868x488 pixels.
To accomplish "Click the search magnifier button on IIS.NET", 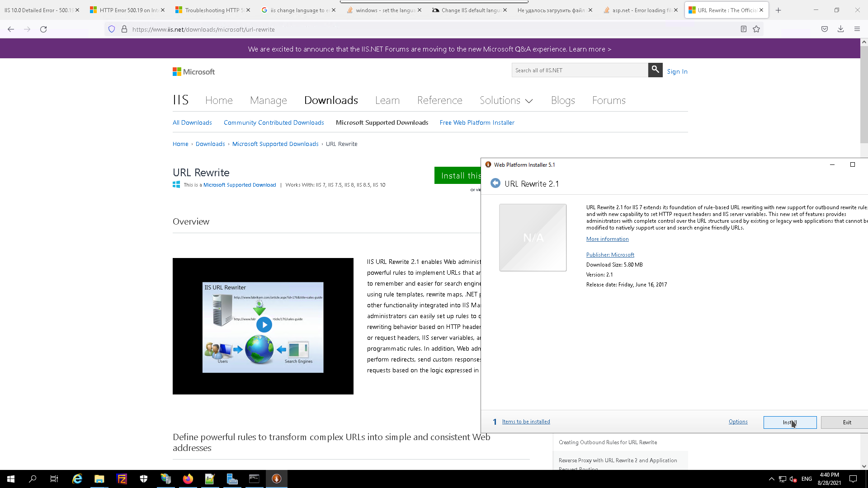I will (x=655, y=70).
